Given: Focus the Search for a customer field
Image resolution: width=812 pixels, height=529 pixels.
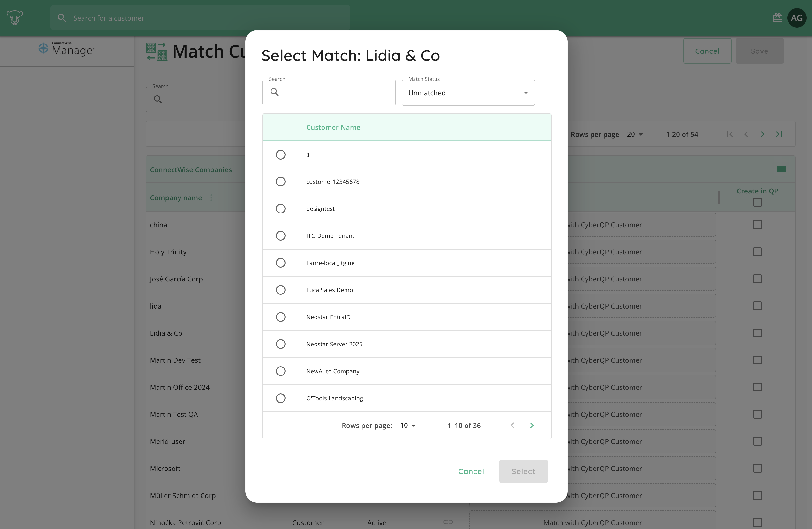Looking at the screenshot, I should pyautogui.click(x=200, y=18).
